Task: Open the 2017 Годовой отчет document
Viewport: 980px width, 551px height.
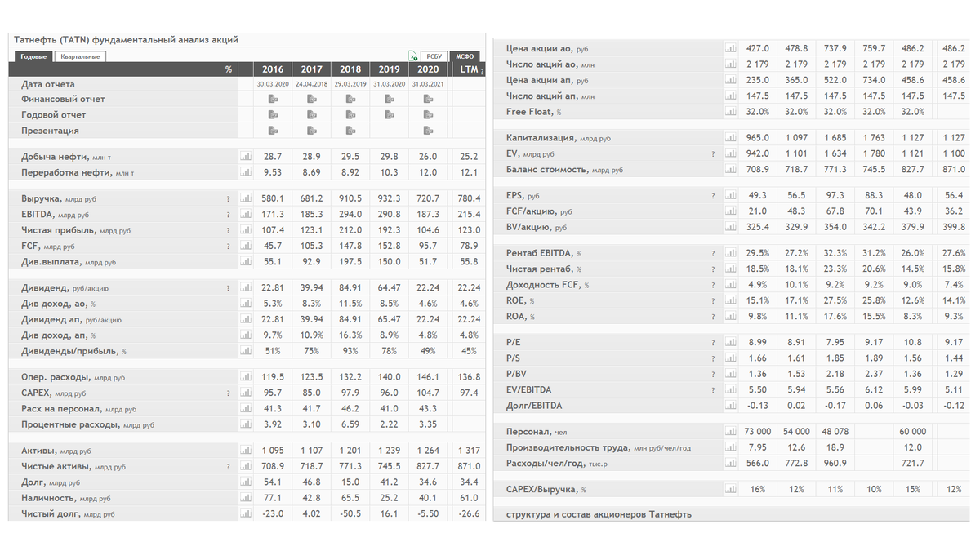Action: (x=311, y=115)
